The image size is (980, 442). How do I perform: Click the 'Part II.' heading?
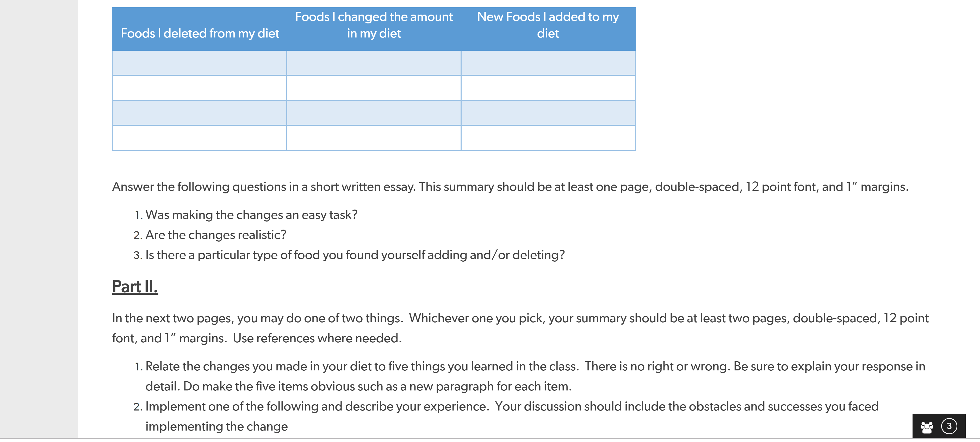coord(135,287)
